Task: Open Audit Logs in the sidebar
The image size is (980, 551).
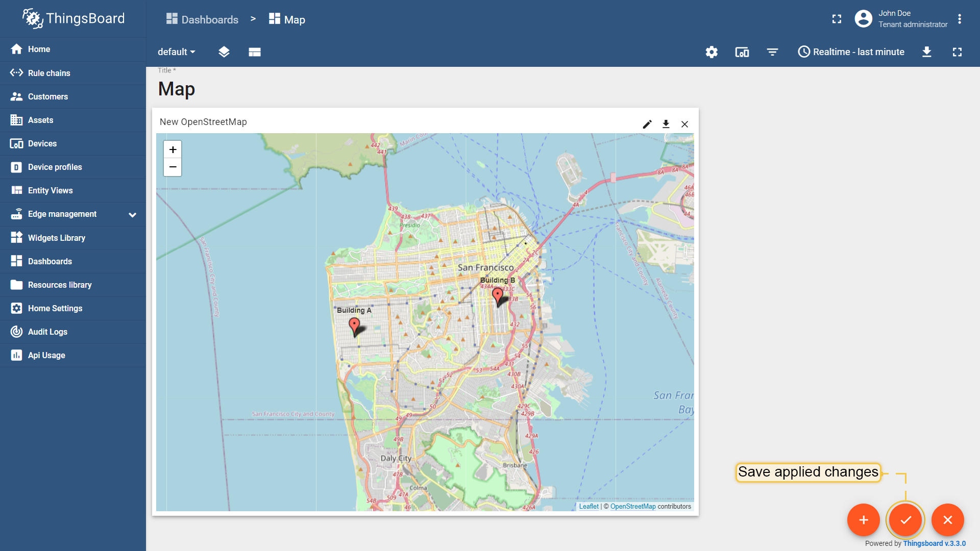Action: coord(72,332)
